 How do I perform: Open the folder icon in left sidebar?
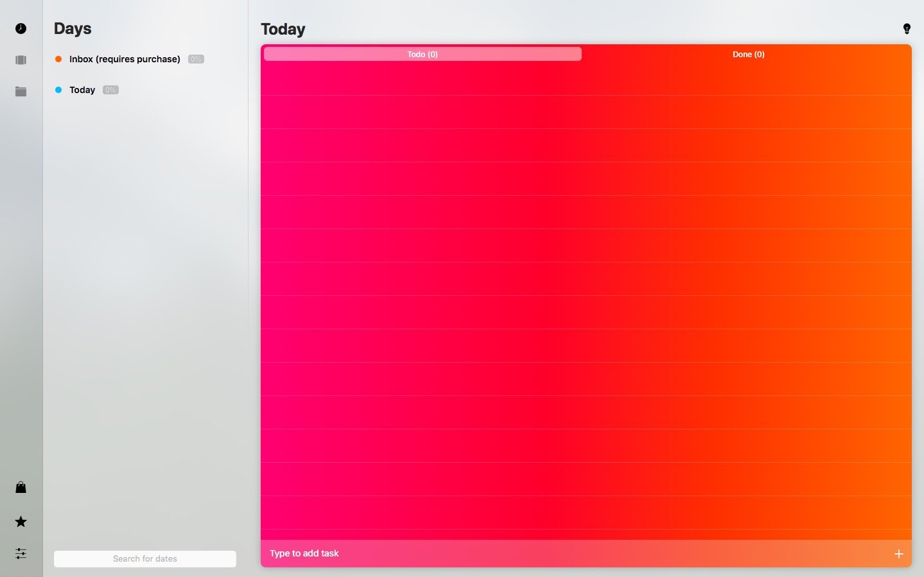pos(21,91)
